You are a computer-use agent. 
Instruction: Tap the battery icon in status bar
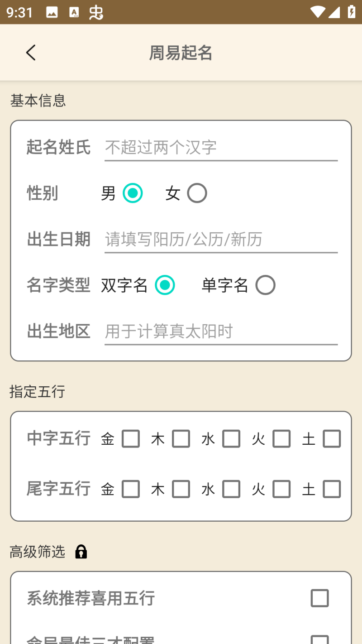[x=351, y=12]
